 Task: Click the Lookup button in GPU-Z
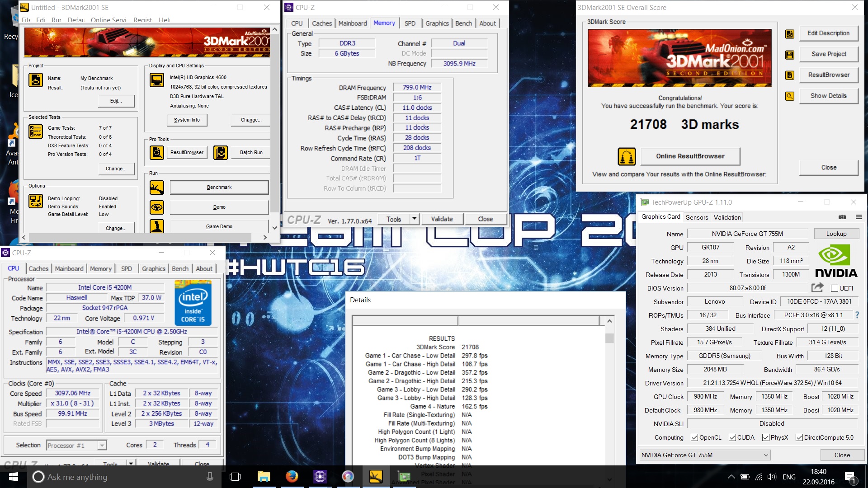[x=836, y=234]
